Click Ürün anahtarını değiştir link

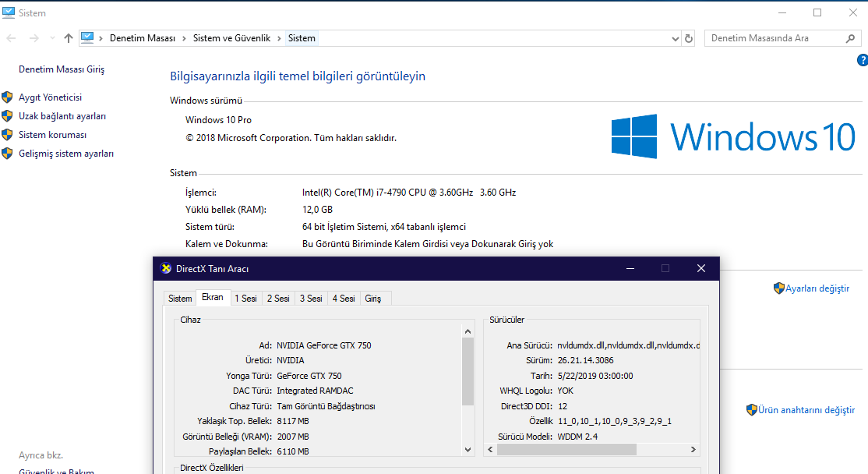click(806, 410)
